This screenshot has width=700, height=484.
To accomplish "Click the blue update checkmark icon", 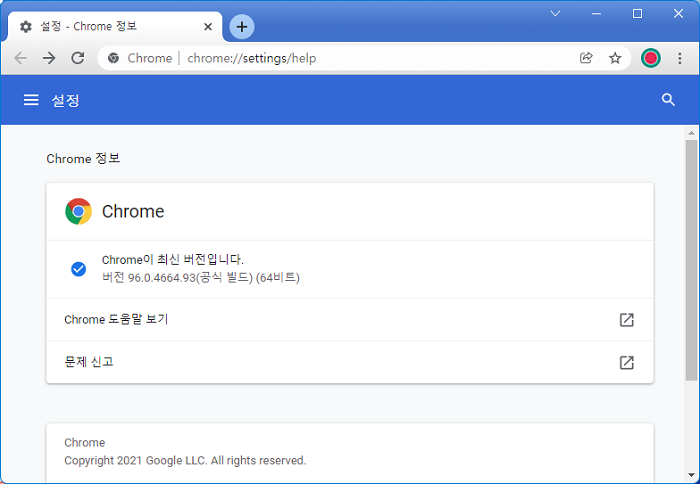I will tap(79, 269).
